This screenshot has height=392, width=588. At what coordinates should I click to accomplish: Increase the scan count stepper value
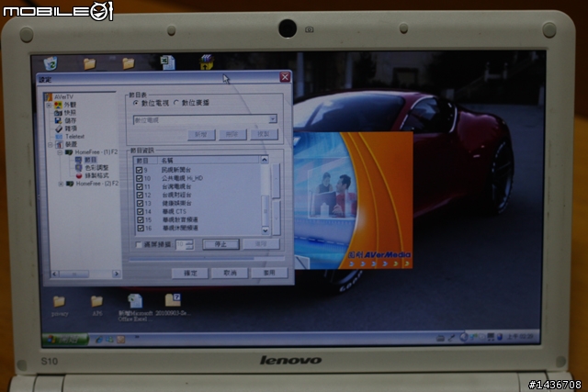pos(190,242)
